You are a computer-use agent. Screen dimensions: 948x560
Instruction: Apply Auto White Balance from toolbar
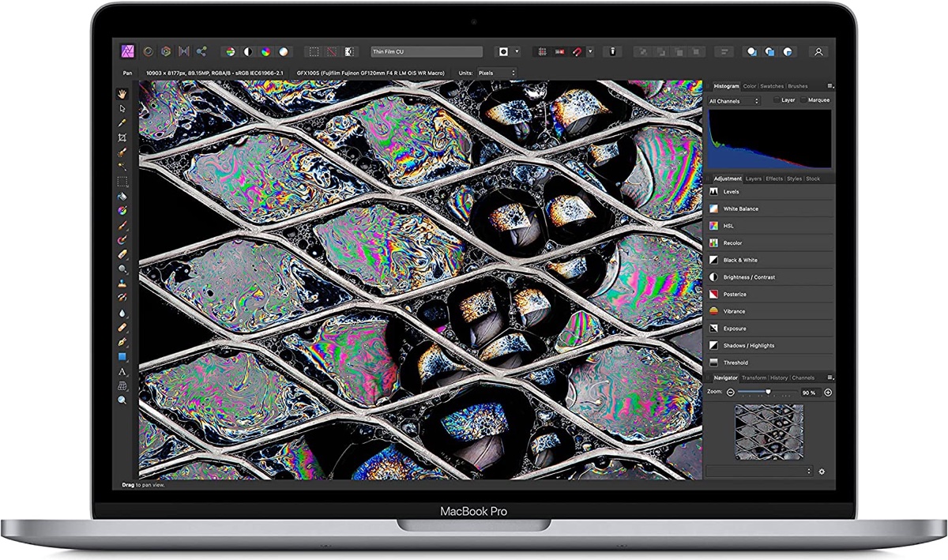(284, 51)
